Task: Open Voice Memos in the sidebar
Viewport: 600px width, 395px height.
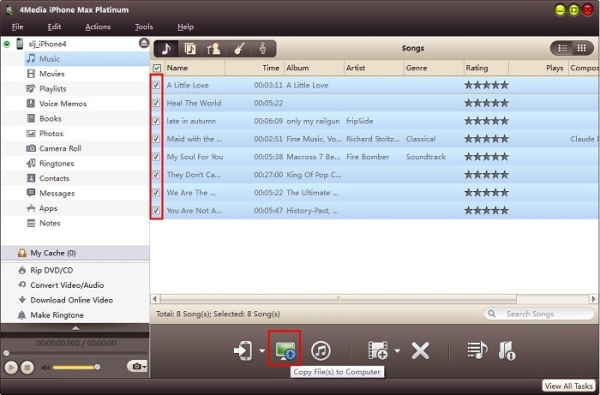Action: [x=63, y=103]
